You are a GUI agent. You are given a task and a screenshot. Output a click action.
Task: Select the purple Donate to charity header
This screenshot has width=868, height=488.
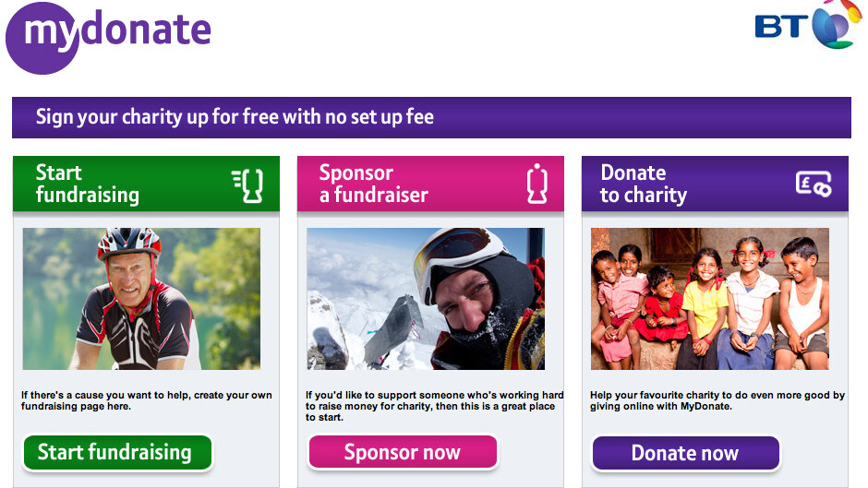715,184
